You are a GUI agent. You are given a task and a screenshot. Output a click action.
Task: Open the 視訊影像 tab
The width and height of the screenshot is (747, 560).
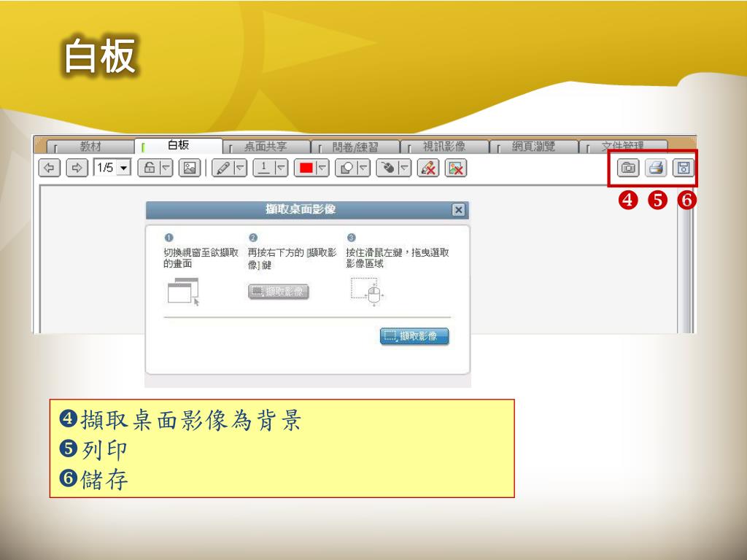coord(444,147)
